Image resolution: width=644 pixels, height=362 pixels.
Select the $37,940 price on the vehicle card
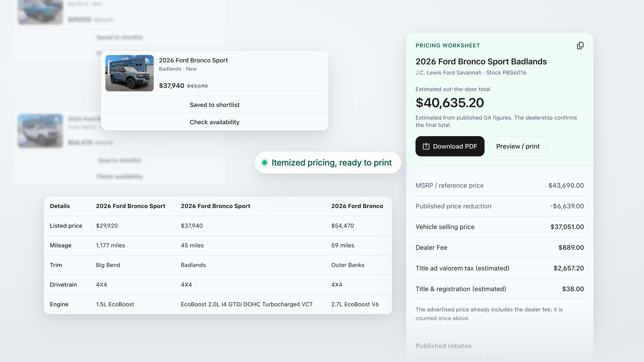pyautogui.click(x=172, y=86)
